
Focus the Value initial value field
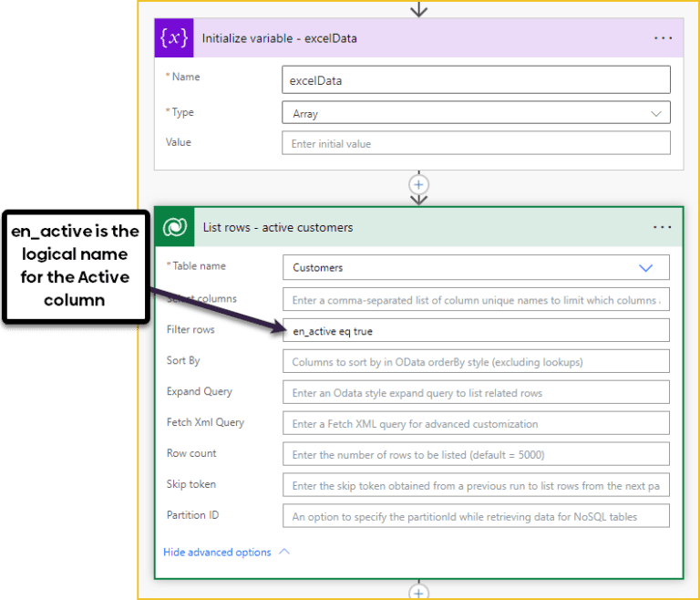(x=476, y=143)
